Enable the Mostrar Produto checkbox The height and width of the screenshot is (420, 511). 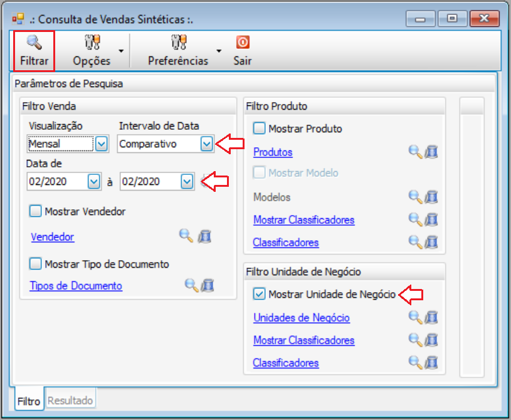pos(260,129)
